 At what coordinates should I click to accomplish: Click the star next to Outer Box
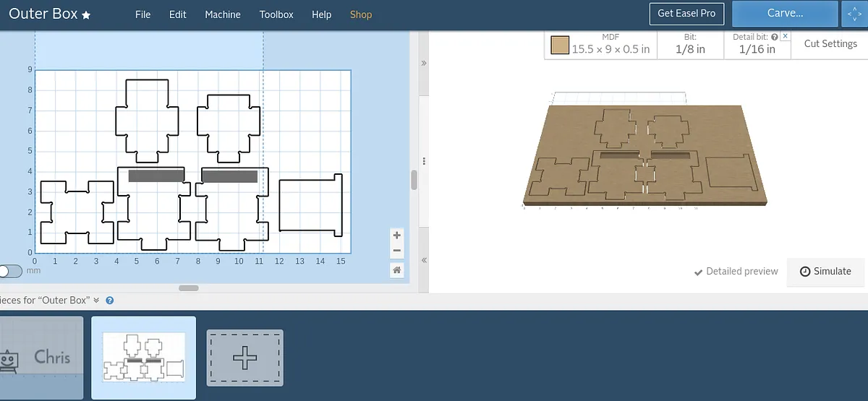click(x=86, y=15)
